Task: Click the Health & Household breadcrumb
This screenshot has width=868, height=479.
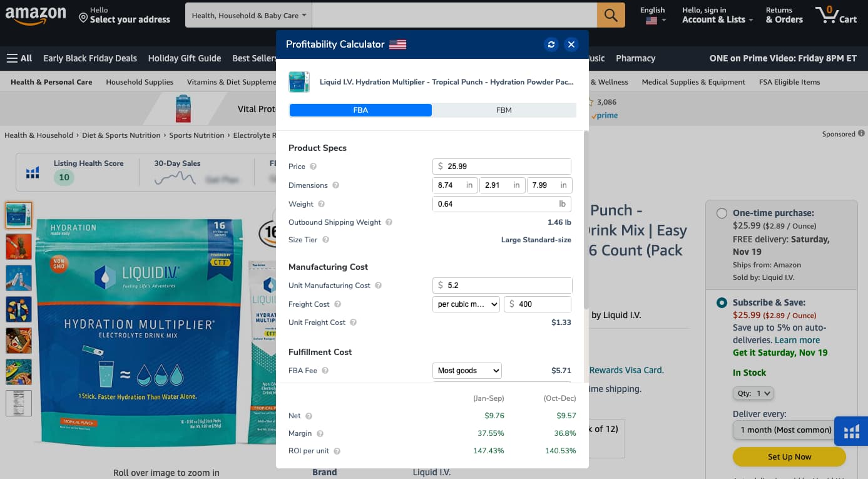Action: point(39,135)
